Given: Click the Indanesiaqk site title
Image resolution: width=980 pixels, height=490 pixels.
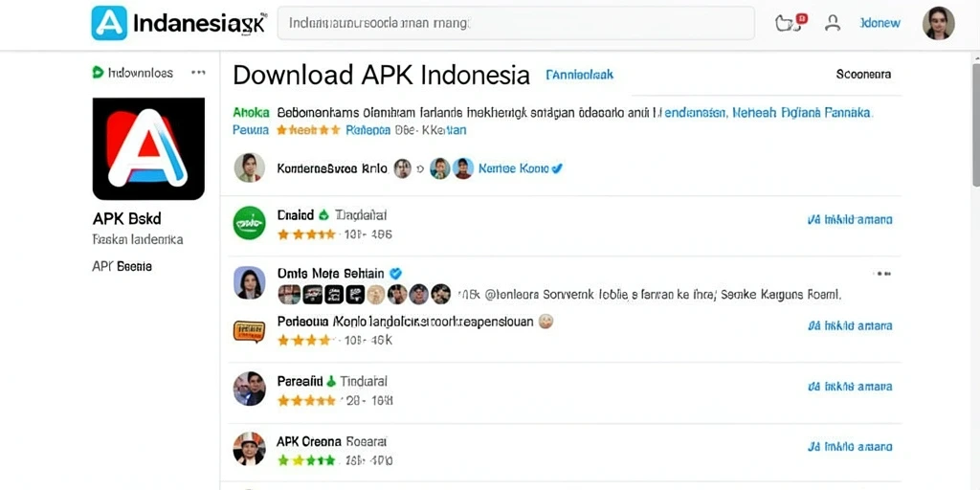Looking at the screenshot, I should pyautogui.click(x=199, y=24).
